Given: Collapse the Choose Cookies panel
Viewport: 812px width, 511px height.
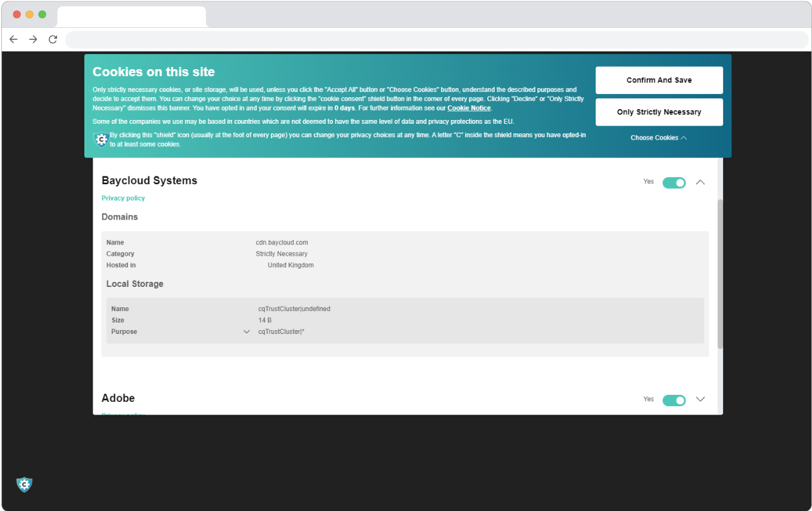Looking at the screenshot, I should tap(658, 138).
